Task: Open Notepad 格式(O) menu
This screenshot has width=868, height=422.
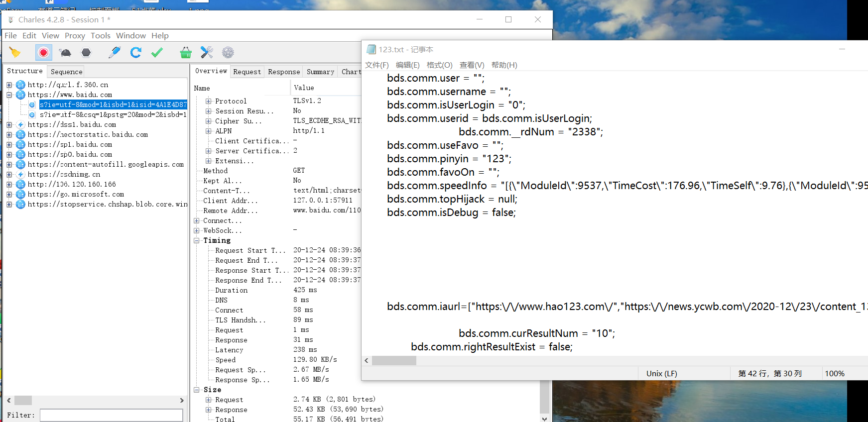Action: click(439, 65)
